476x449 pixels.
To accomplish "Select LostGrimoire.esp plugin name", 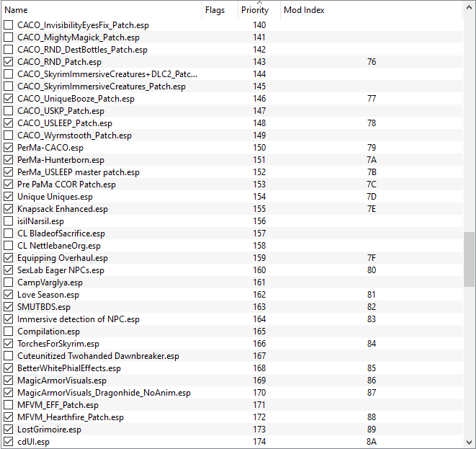I will coord(49,430).
